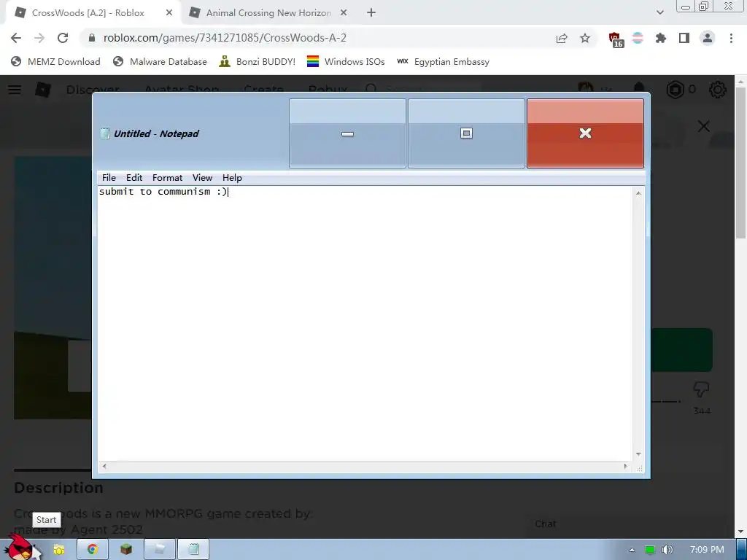Open Bonzi BUDDY! bookmark
The width and height of the screenshot is (747, 560).
tap(258, 61)
